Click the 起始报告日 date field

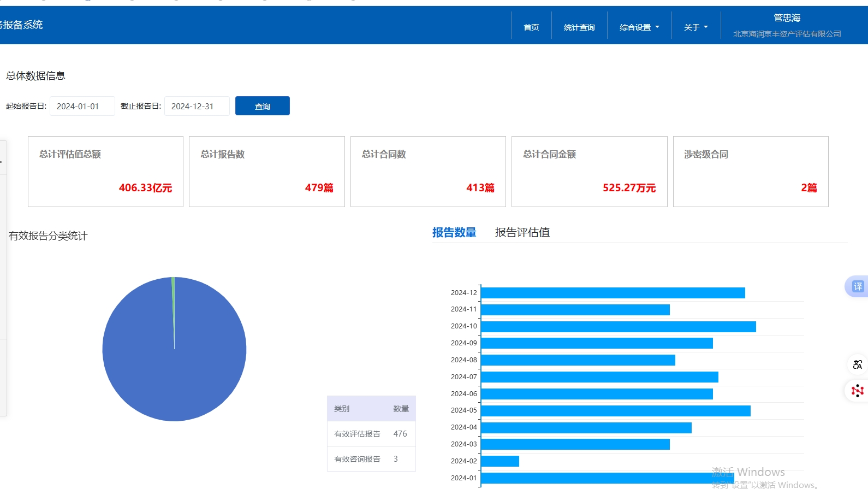point(82,106)
